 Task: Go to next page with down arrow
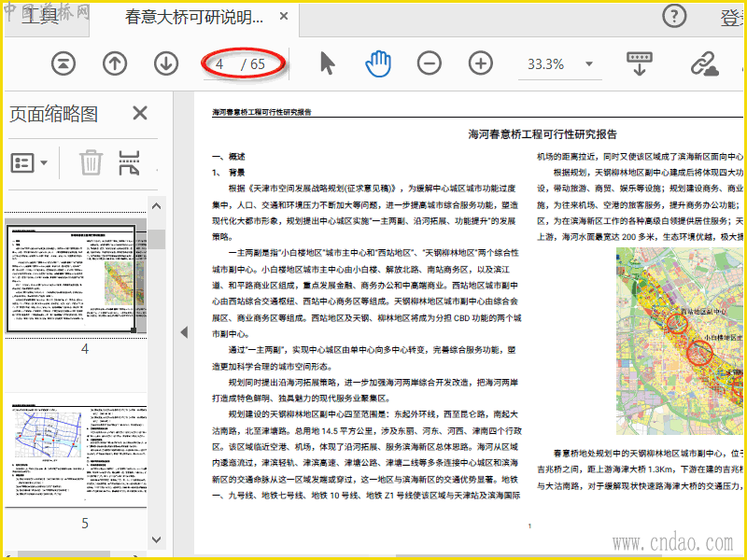166,63
